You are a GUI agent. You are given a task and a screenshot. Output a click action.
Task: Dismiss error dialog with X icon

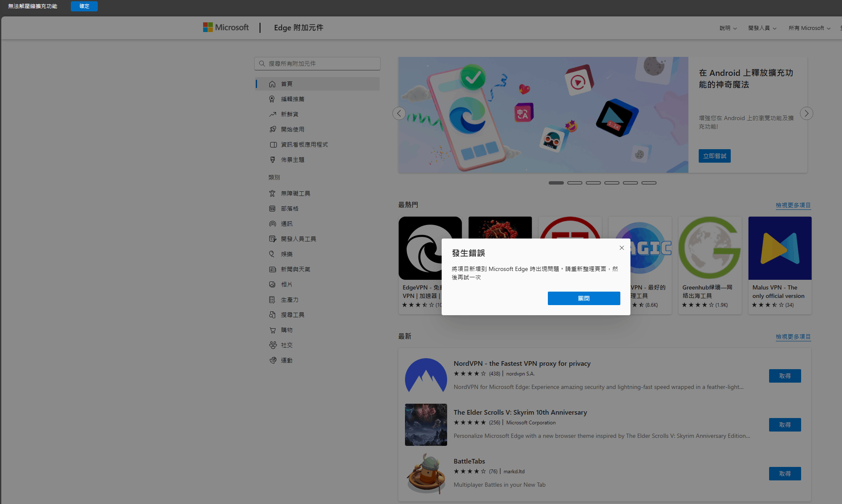(622, 248)
